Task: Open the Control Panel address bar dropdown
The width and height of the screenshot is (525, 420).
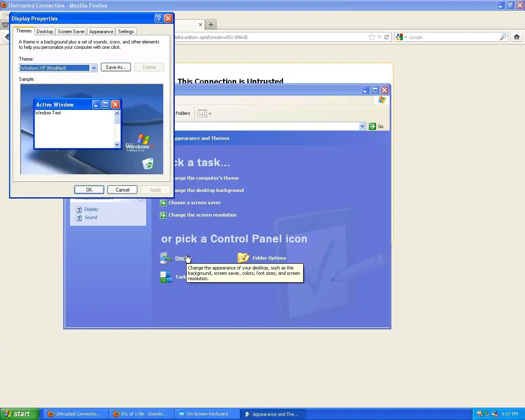Action: point(362,126)
